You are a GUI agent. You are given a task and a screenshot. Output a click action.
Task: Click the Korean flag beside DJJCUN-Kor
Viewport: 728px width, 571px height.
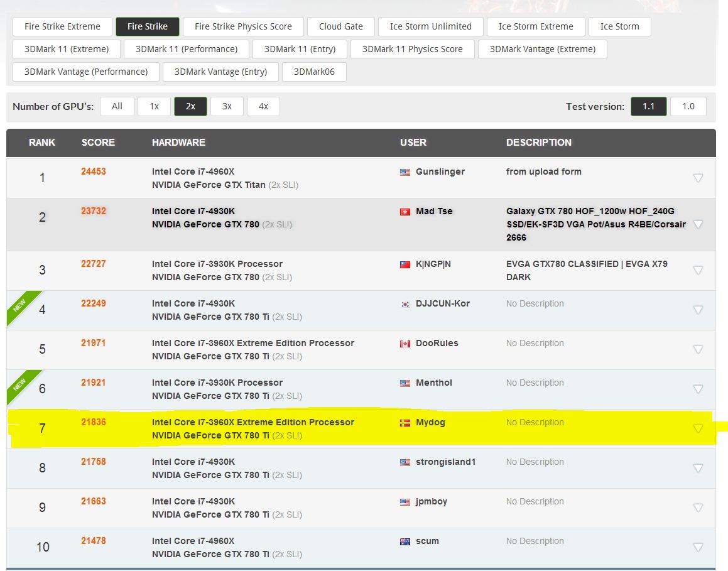[405, 304]
